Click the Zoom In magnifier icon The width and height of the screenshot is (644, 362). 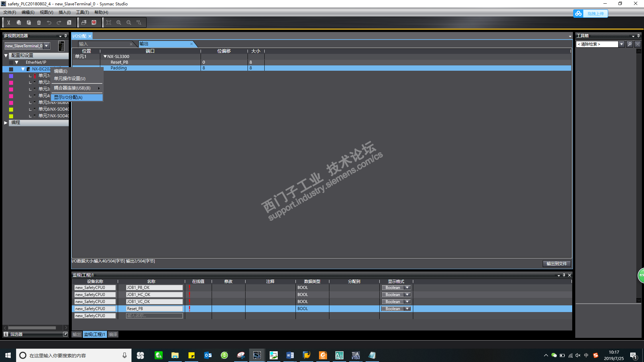119,22
